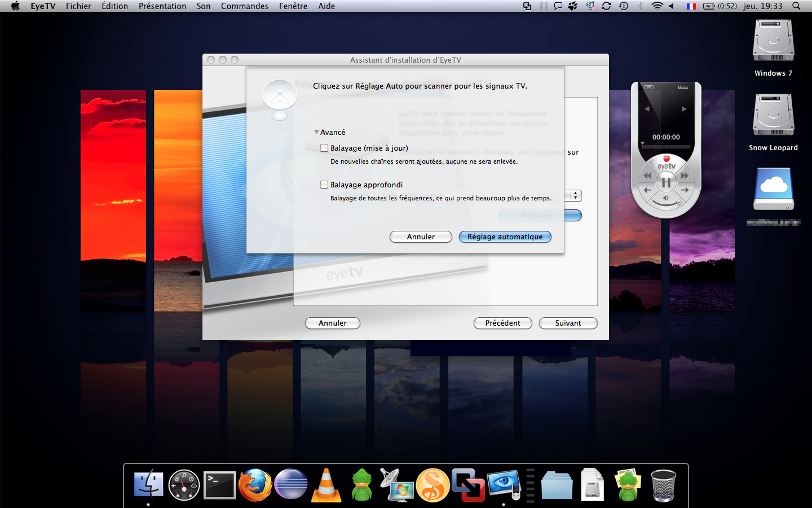
Task: Open Finder from the Dock
Action: pyautogui.click(x=149, y=485)
